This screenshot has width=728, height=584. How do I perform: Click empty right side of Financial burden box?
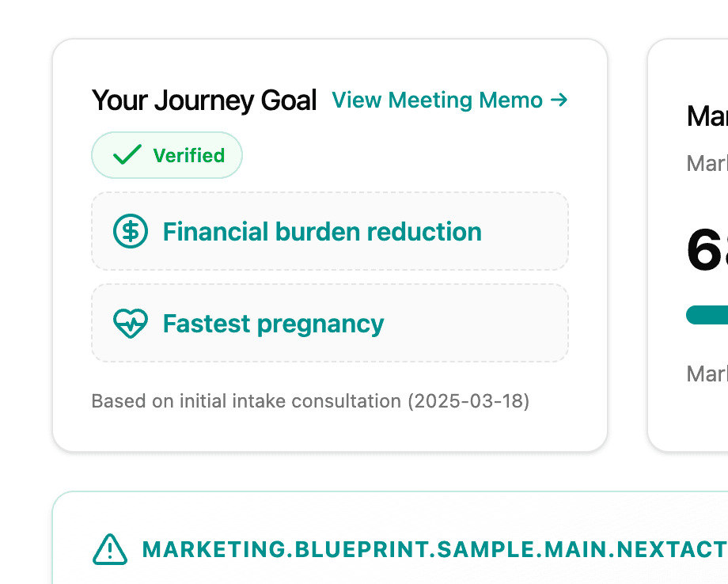coord(526,232)
